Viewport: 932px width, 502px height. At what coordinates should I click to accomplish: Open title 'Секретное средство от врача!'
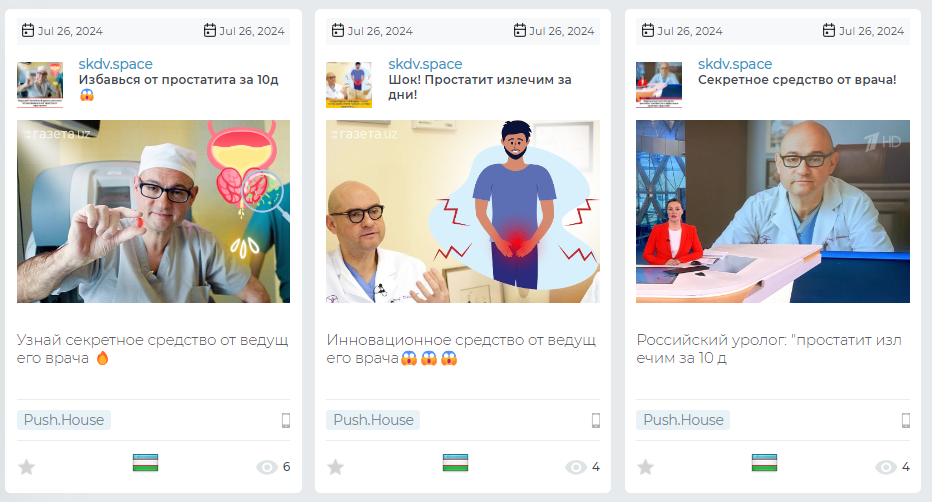(x=797, y=80)
